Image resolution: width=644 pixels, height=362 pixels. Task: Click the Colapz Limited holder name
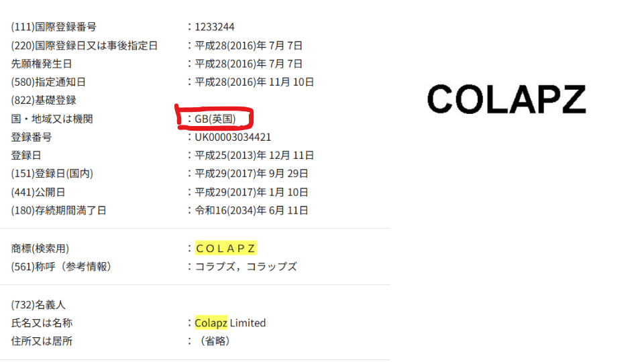click(x=230, y=323)
